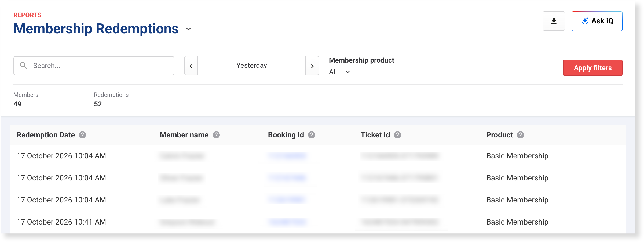644x242 pixels.
Task: Click the download report icon button
Action: click(x=554, y=21)
